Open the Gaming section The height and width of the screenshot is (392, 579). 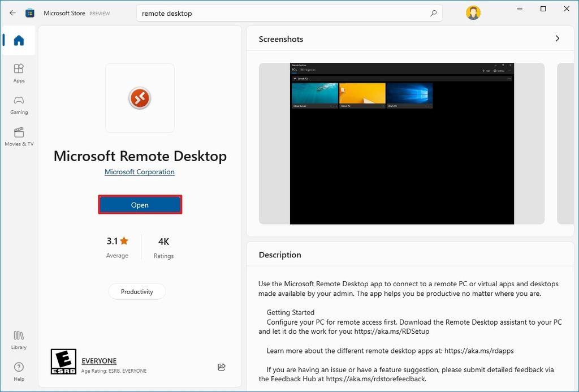tap(19, 105)
